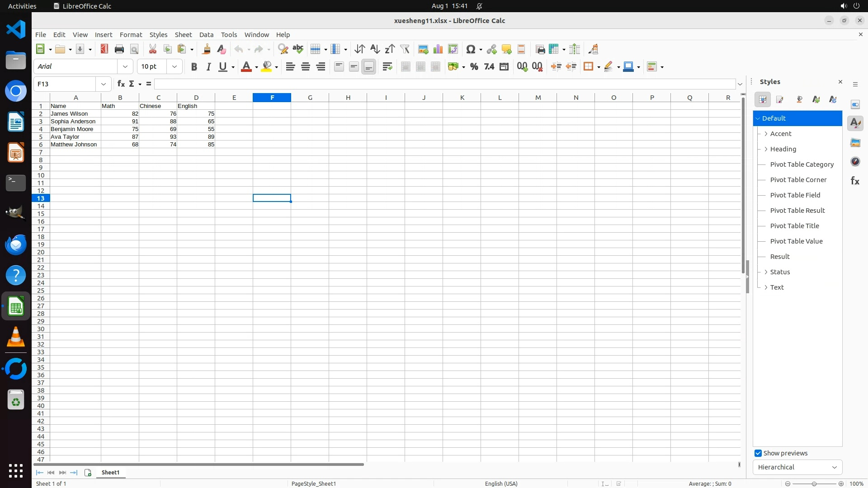Click Format as Percent icon
This screenshot has height=488, width=868.
click(x=474, y=67)
